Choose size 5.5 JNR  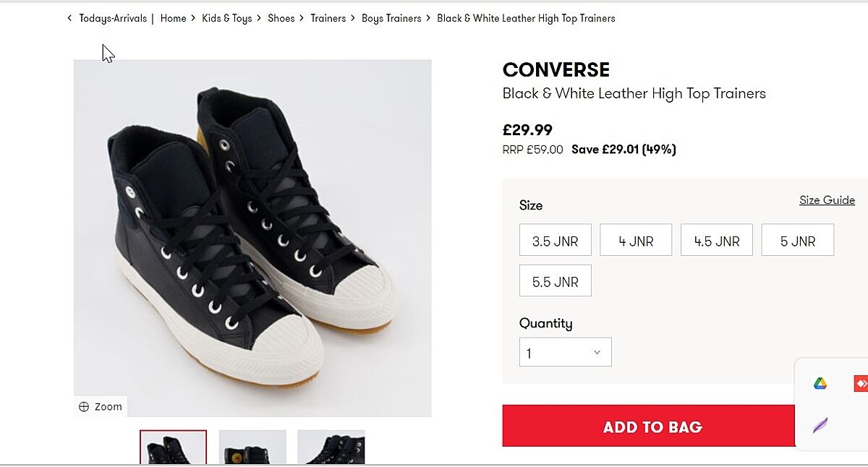tap(555, 280)
